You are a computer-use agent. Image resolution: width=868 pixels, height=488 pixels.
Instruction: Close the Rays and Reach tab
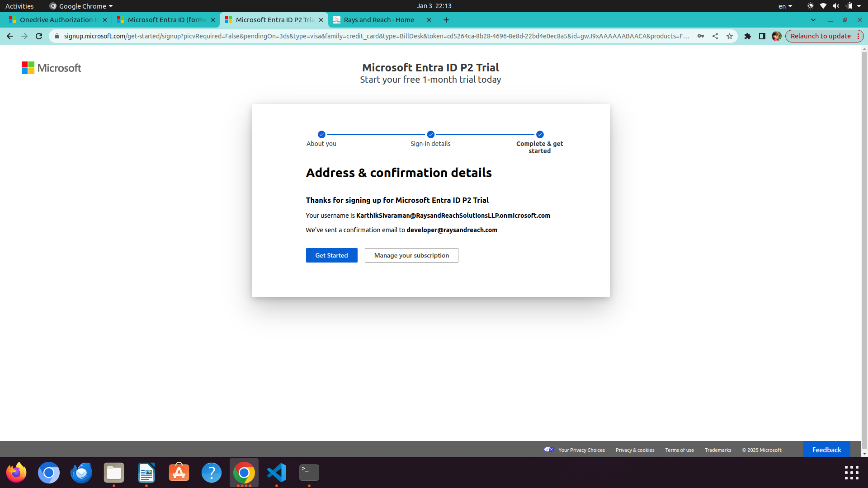coord(429,20)
